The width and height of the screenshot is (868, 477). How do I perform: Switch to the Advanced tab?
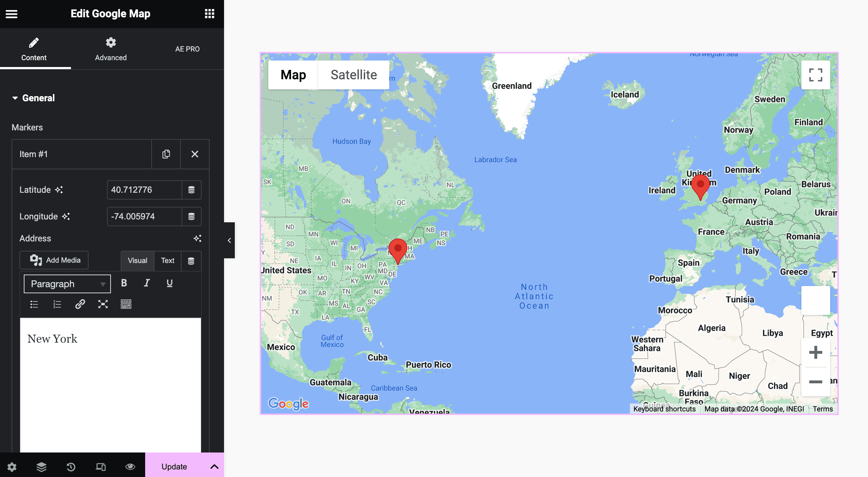(x=111, y=49)
